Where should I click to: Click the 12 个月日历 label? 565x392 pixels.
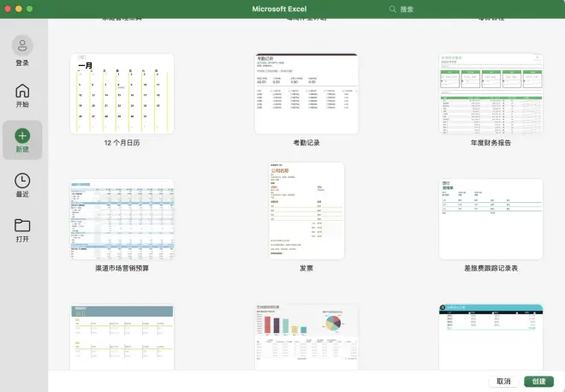[x=122, y=143]
